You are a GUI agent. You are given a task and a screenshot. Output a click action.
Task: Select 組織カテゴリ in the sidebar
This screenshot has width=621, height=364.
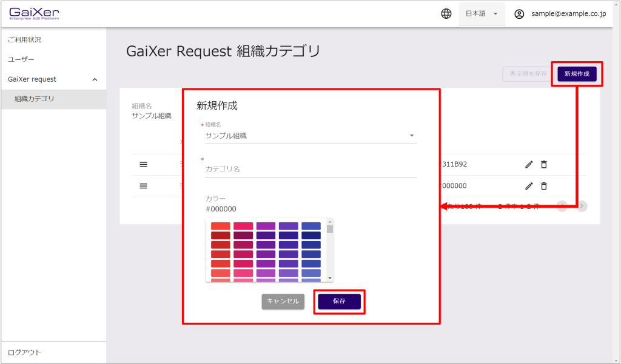click(35, 99)
